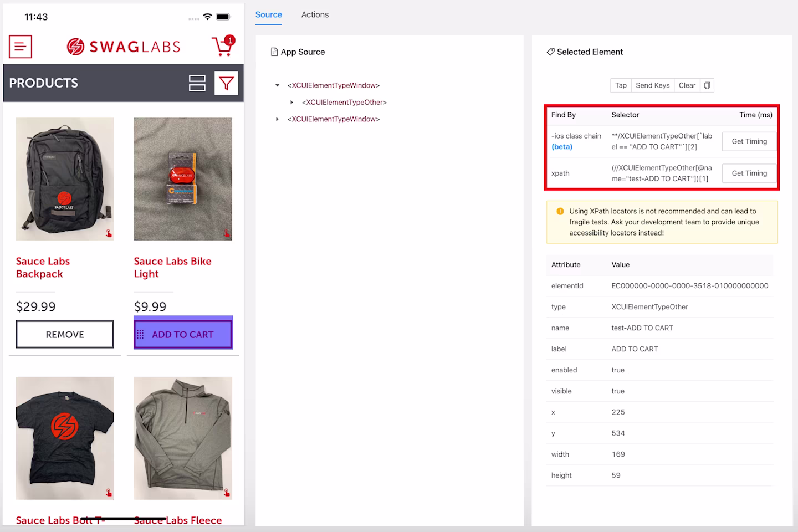Get Timing for the xpath selector
The height and width of the screenshot is (532, 798).
749,173
